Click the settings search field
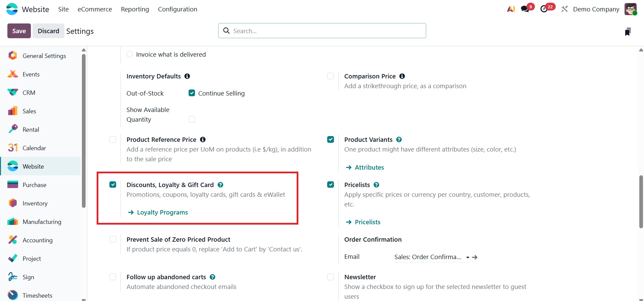Image resolution: width=644 pixels, height=301 pixels. coord(322,31)
